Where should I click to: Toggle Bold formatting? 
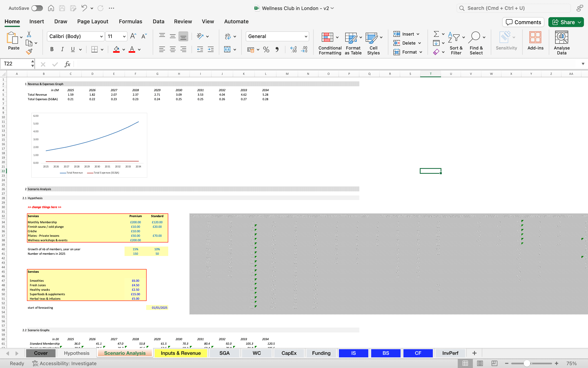coord(52,49)
